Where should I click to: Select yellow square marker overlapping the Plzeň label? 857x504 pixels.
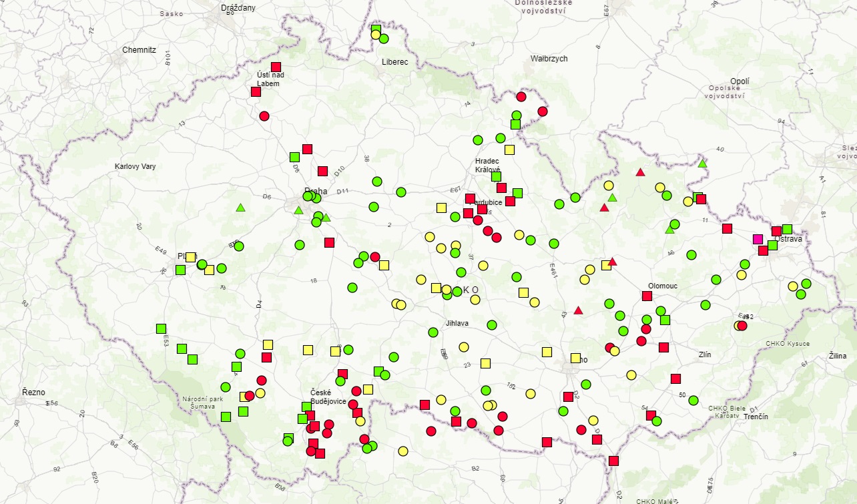190,257
